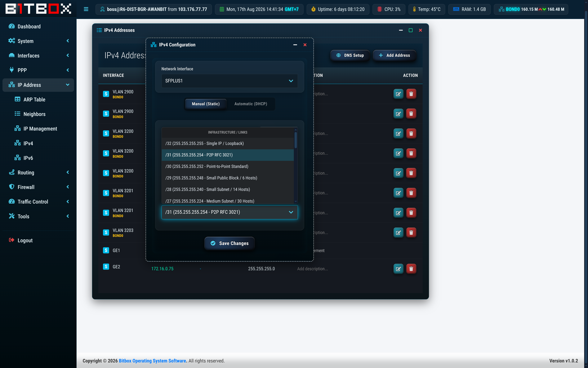The width and height of the screenshot is (588, 368).
Task: Expand the Tools menu in the sidebar
Action: [38, 216]
